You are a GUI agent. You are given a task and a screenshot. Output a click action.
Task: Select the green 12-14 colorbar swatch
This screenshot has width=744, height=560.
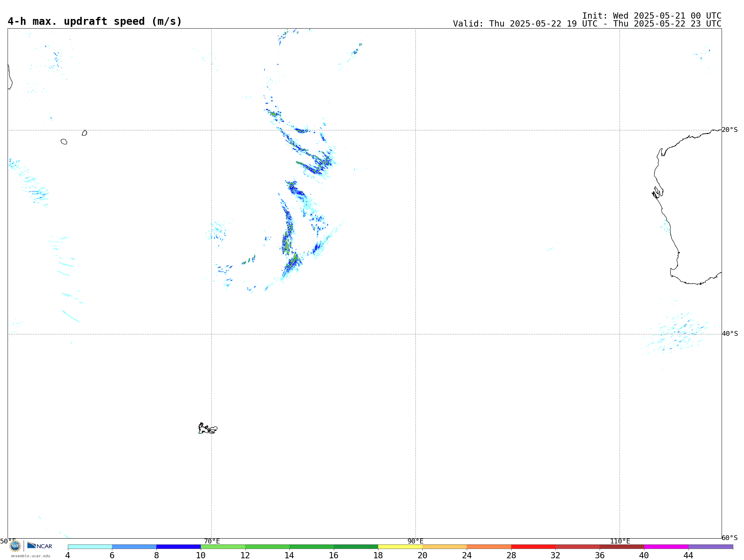267,547
